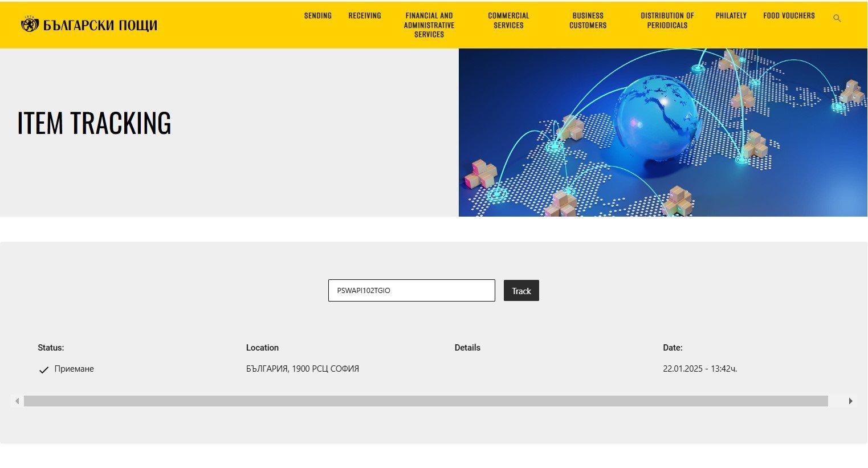Expand the Business Customers menu
This screenshot has width=868, height=468.
(588, 21)
